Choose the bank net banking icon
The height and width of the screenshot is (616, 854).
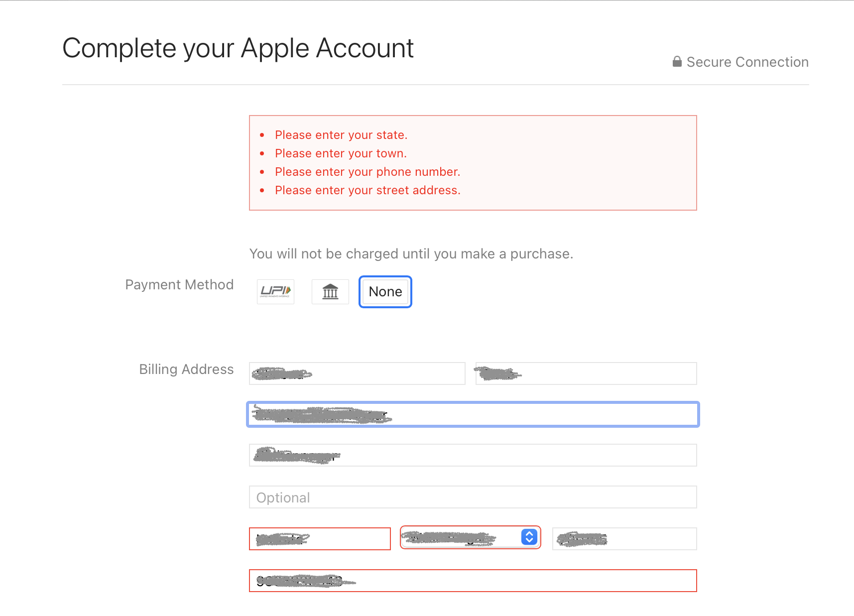point(330,291)
